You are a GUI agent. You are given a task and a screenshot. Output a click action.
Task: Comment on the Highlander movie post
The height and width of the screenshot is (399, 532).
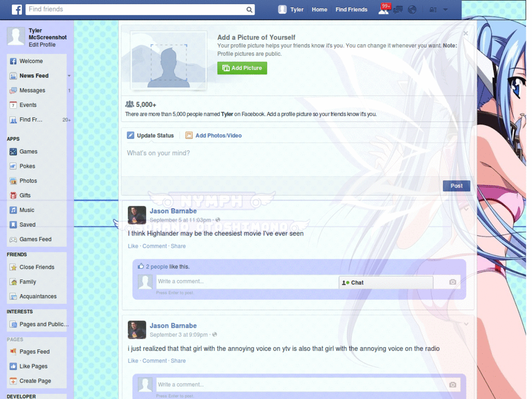tap(155, 246)
